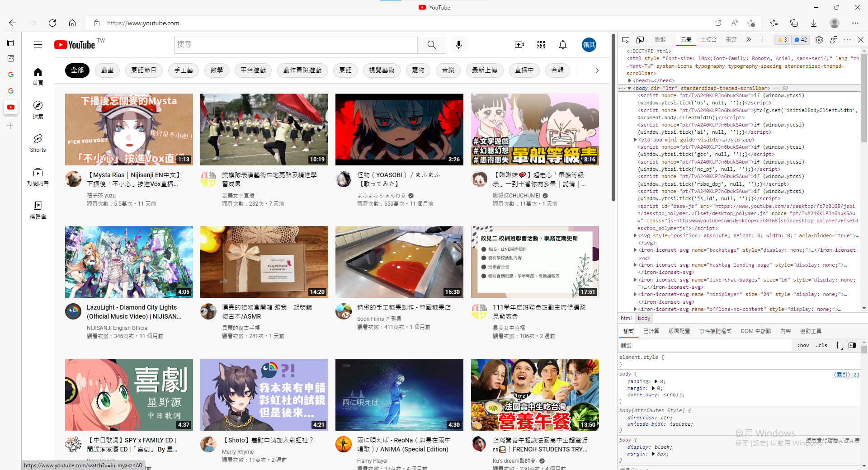This screenshot has height=470, width=868.
Task: Toggle .cls class editor
Action: point(821,345)
